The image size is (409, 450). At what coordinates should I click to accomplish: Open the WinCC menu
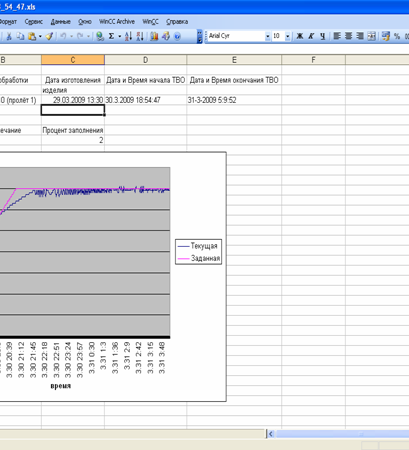click(x=150, y=22)
